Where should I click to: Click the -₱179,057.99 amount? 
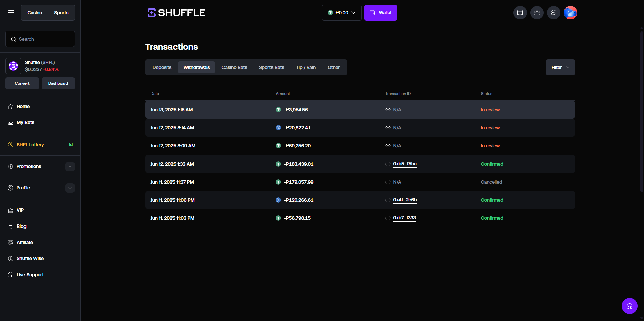tap(299, 182)
